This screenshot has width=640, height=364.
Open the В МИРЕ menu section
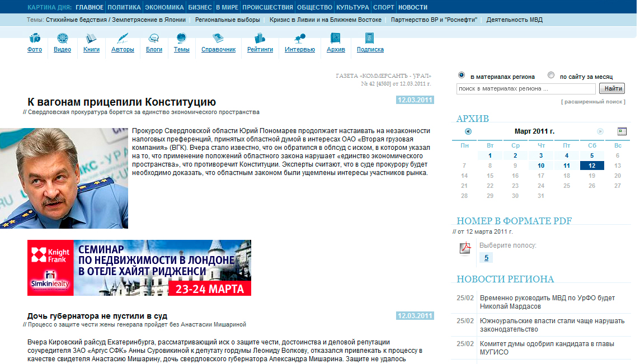[227, 7]
